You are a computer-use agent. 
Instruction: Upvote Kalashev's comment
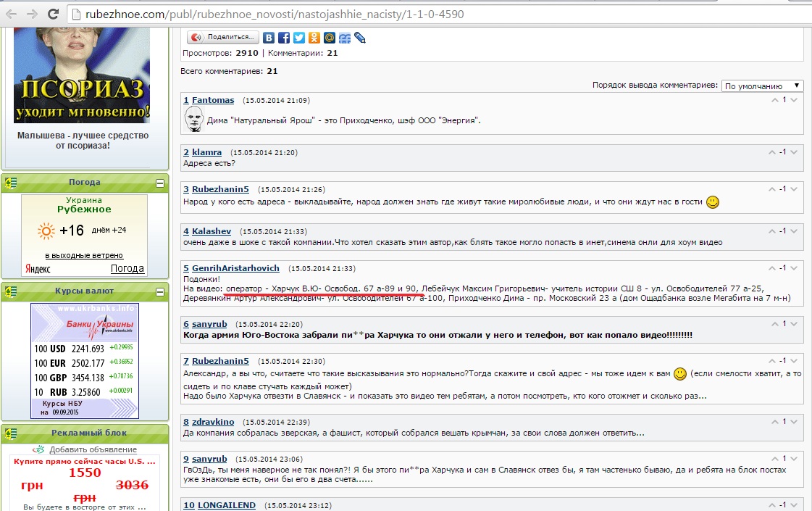pos(772,231)
